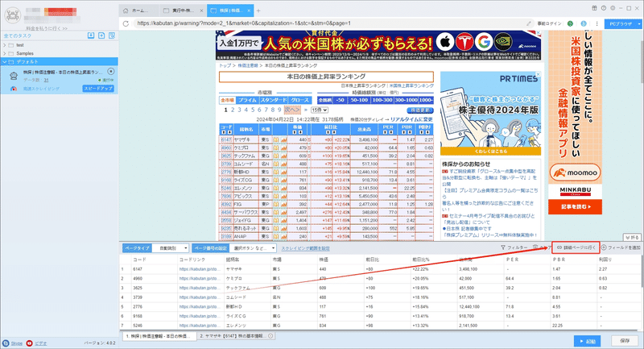Viewport: 644px width, 349px height.
Task: Close the top banner ad
Action: click(x=539, y=33)
